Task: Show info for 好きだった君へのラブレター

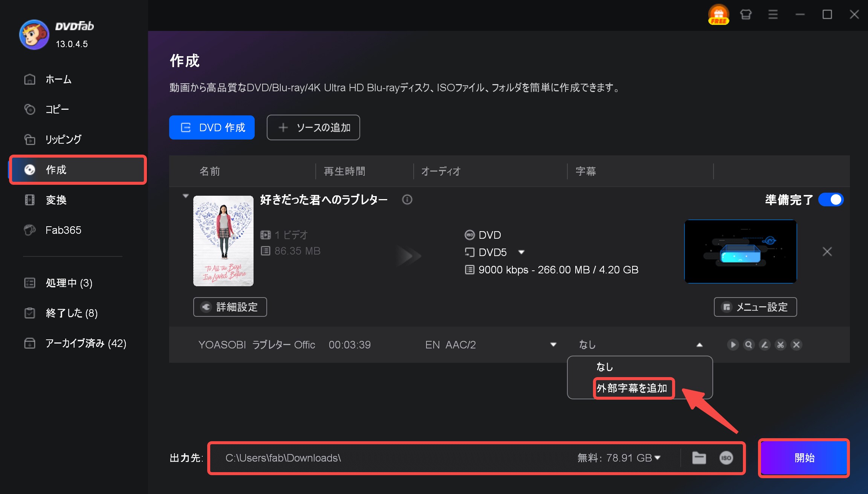Action: pos(407,199)
